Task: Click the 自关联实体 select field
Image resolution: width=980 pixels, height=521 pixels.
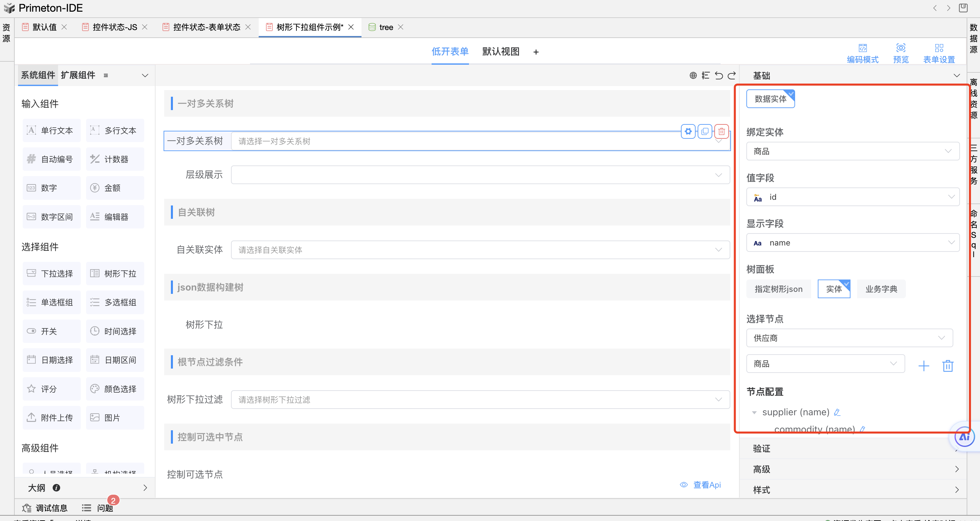Action: tap(480, 250)
